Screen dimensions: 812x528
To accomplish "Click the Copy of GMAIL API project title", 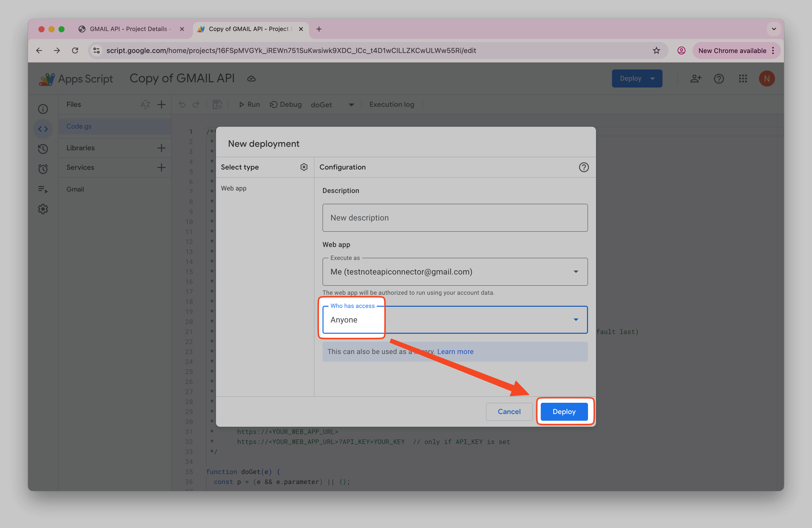I will (182, 78).
